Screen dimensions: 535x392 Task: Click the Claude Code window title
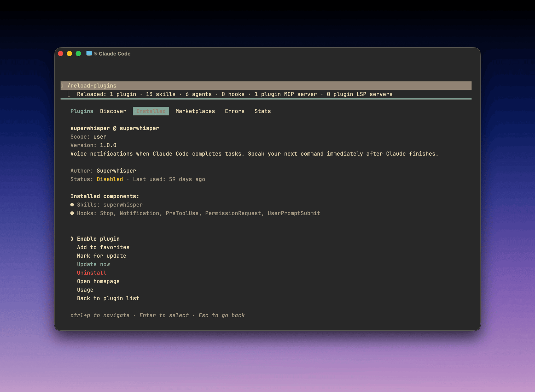tap(114, 54)
